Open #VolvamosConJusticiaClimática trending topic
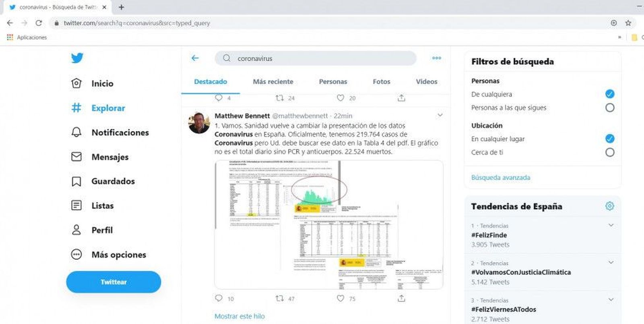This screenshot has height=324, width=644. (x=521, y=272)
